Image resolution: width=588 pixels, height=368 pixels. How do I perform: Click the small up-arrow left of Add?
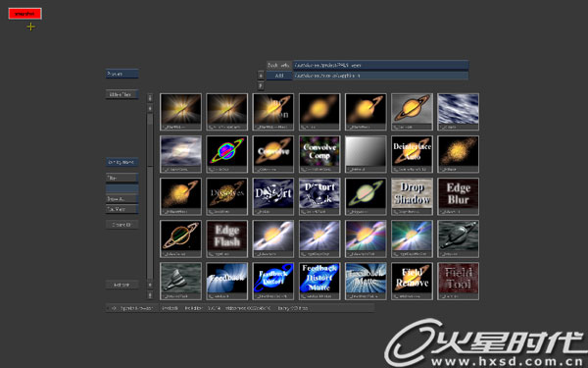[x=261, y=76]
